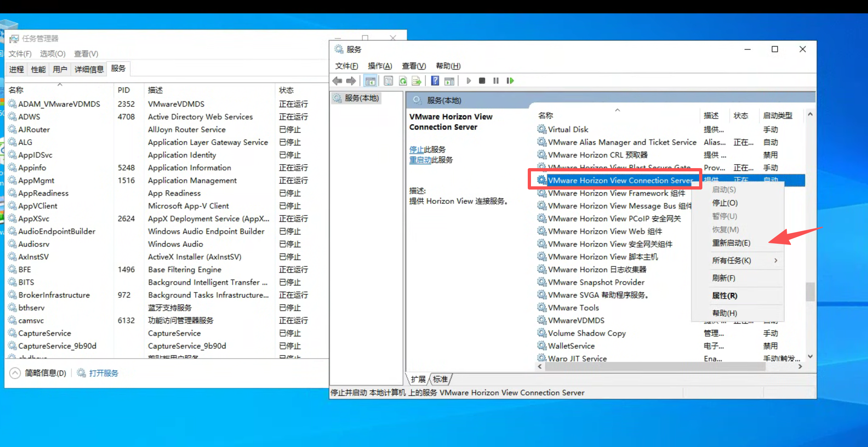Click the vertical scrollbar thumb in Services list
The width and height of the screenshot is (868, 447).
(810, 291)
